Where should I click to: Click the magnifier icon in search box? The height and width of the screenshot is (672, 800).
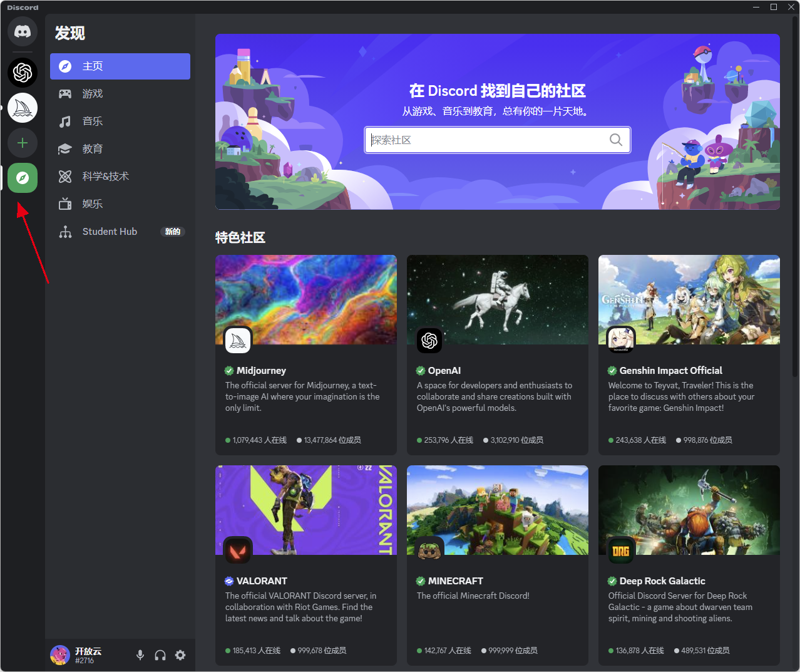(616, 140)
